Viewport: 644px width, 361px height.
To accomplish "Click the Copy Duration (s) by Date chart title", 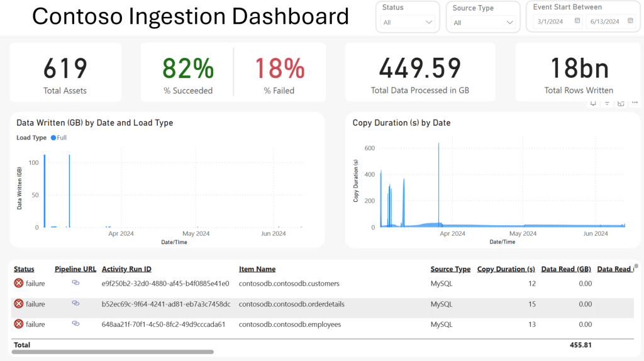I will pos(401,123).
